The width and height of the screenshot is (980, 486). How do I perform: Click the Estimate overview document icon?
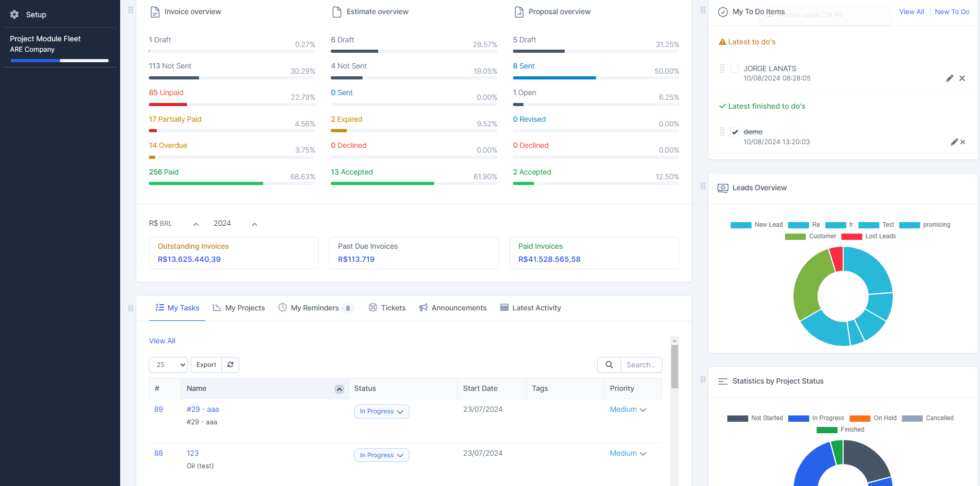[337, 12]
